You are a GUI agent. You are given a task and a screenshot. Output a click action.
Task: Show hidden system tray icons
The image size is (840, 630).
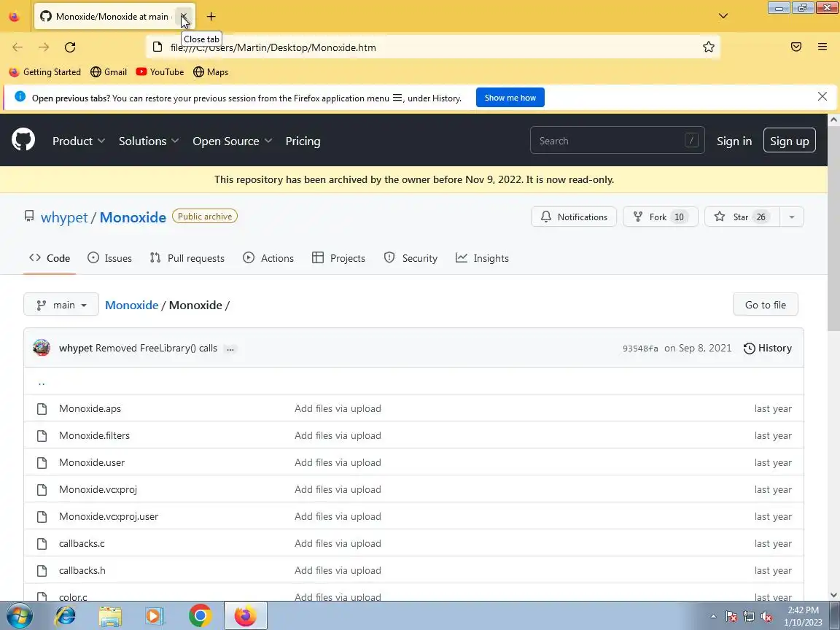(713, 617)
